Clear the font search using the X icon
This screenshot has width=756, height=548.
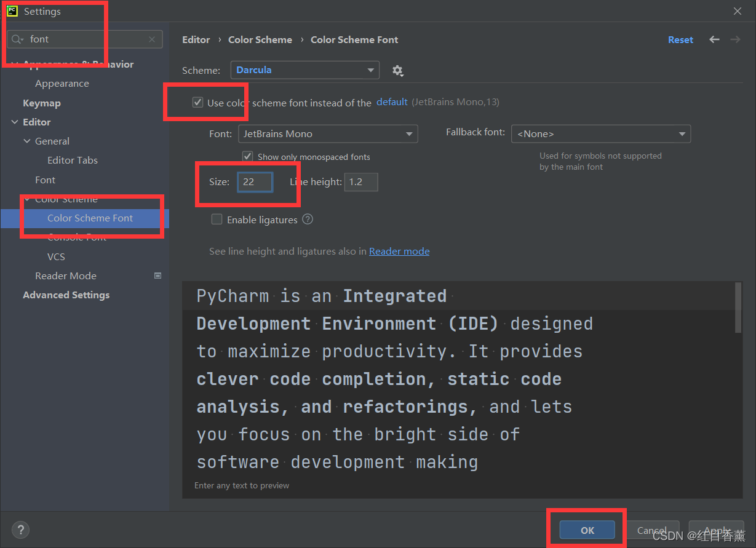click(x=152, y=39)
